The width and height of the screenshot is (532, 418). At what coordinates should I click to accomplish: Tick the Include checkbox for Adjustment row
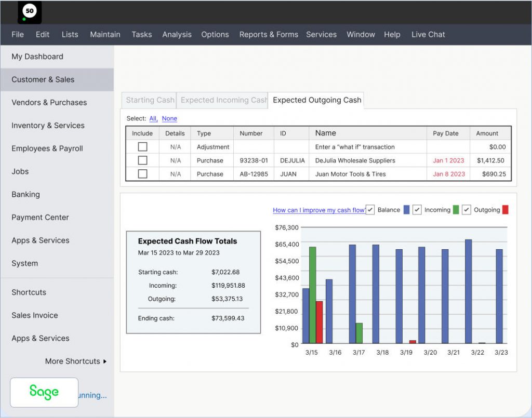click(x=142, y=147)
